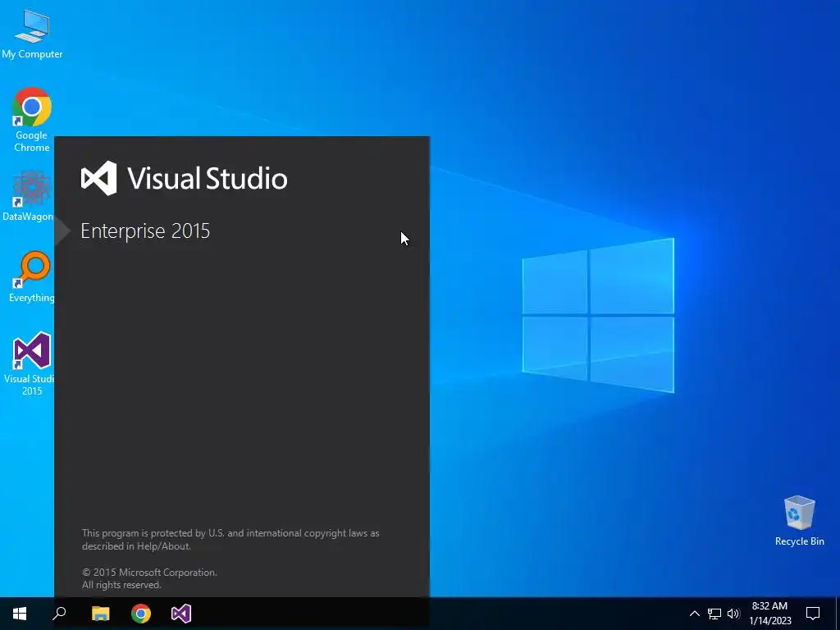Click 'described in Help/About.' text on splash
Viewport: 840px width, 630px height.
tap(136, 546)
